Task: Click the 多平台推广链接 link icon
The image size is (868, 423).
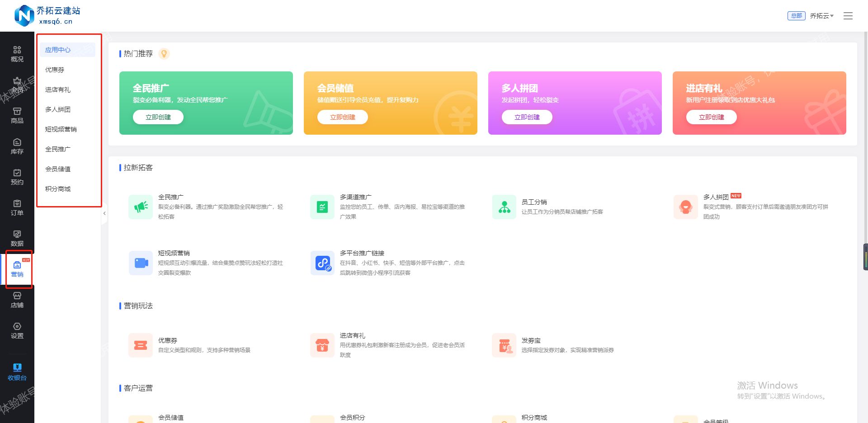Action: pos(322,263)
